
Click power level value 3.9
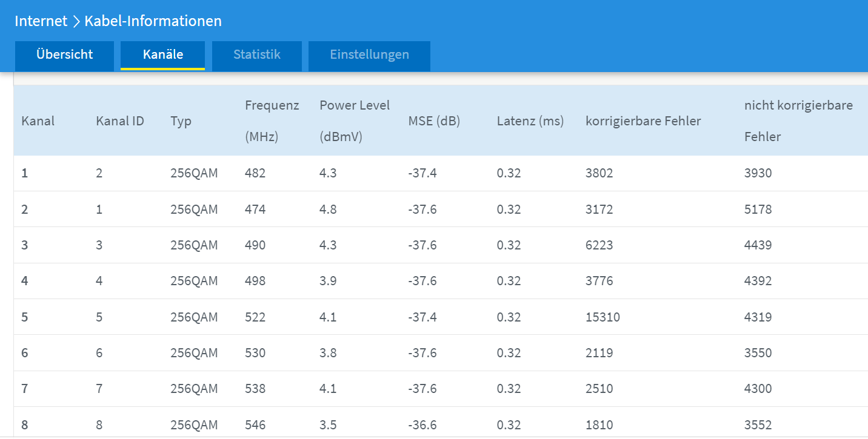[328, 281]
